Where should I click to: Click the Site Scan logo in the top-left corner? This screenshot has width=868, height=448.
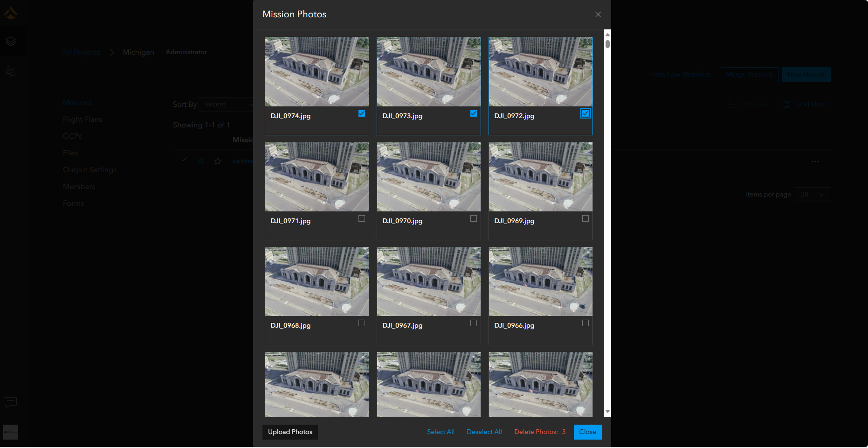point(10,13)
